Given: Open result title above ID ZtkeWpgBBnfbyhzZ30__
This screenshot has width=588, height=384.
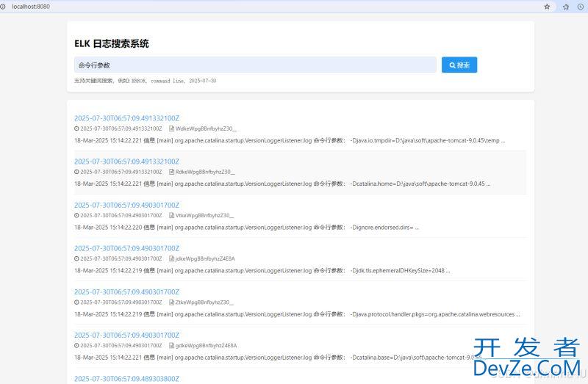Looking at the screenshot, I should (x=126, y=291).
